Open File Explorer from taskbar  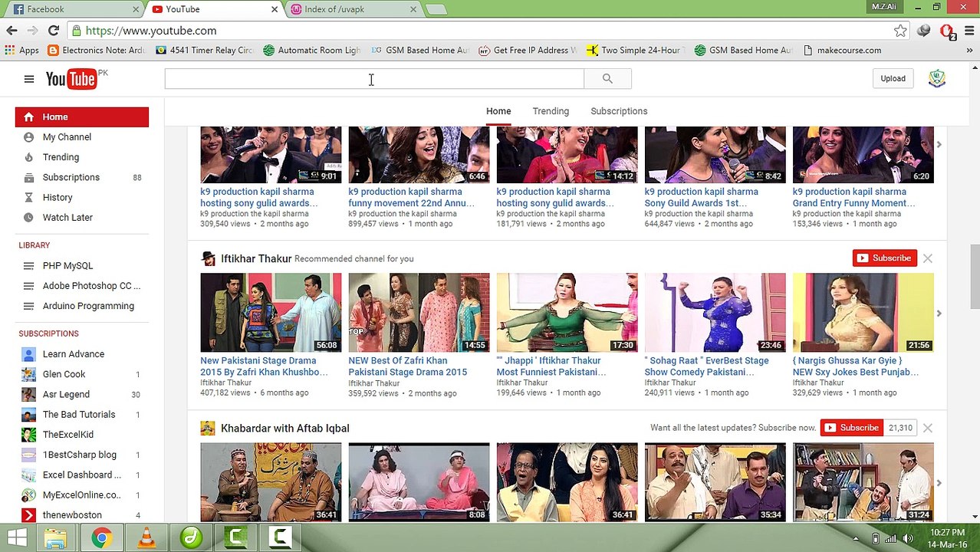pos(56,537)
